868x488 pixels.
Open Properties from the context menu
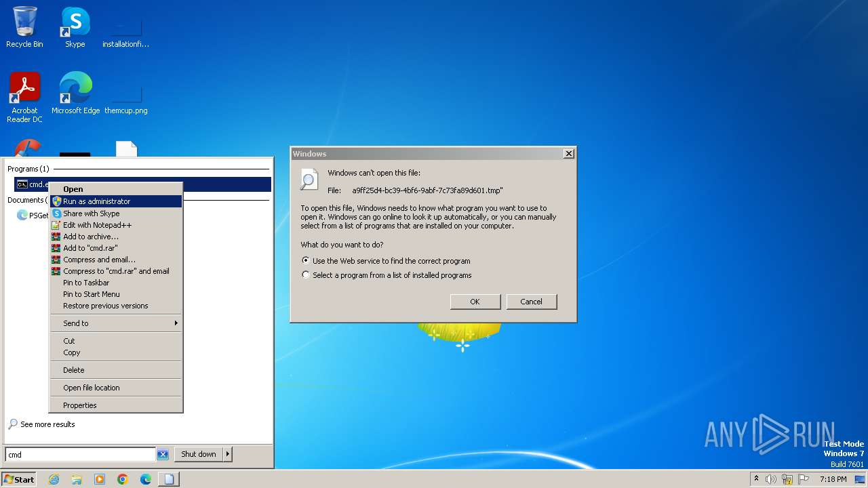click(x=116, y=405)
